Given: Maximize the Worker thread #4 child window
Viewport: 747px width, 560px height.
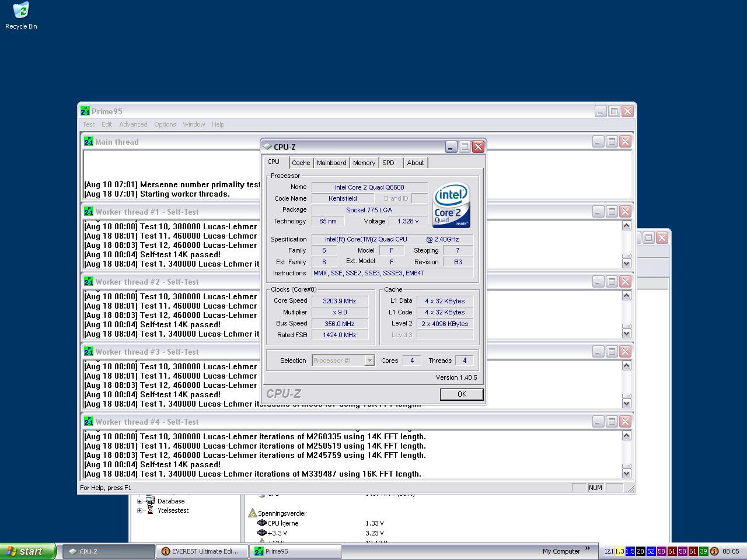Looking at the screenshot, I should click(x=612, y=421).
